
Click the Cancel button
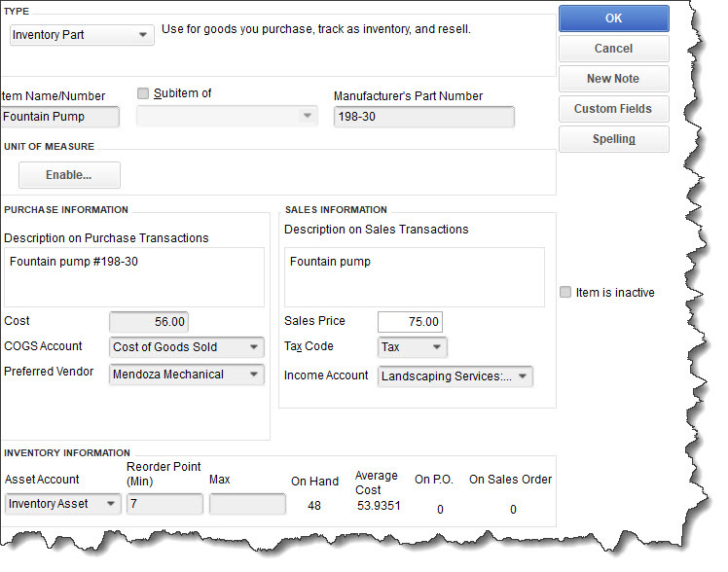pyautogui.click(x=613, y=49)
